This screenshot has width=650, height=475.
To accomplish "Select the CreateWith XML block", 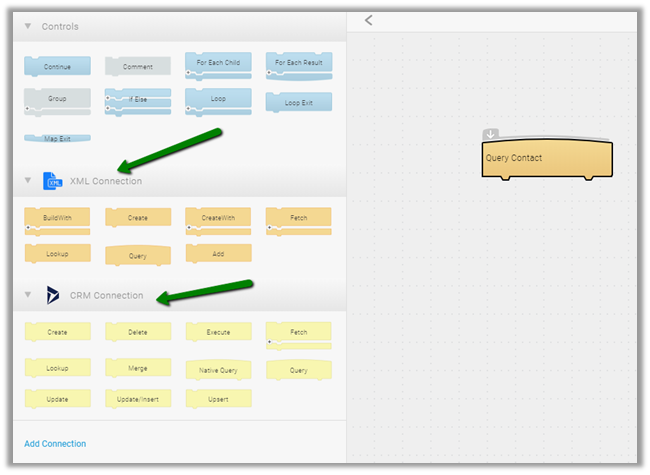I will tap(218, 217).
